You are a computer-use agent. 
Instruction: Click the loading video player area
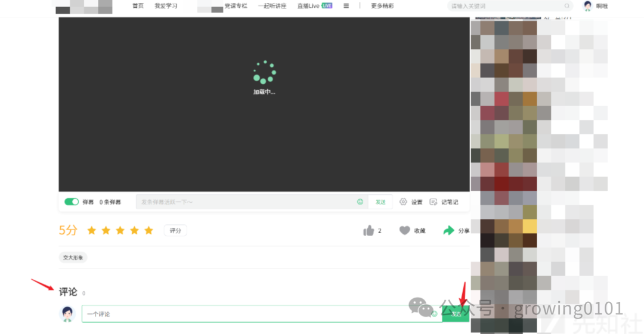pyautogui.click(x=264, y=104)
